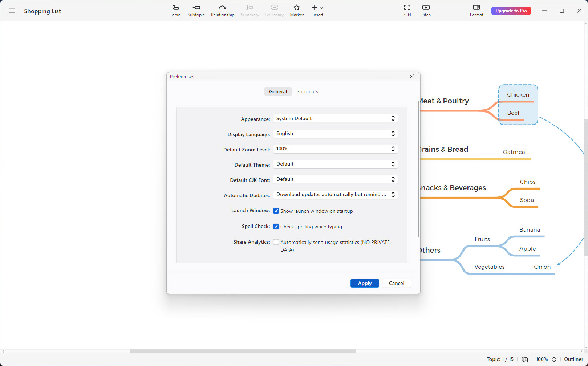
Task: Enable Automatically send usage statistics
Action: point(276,242)
